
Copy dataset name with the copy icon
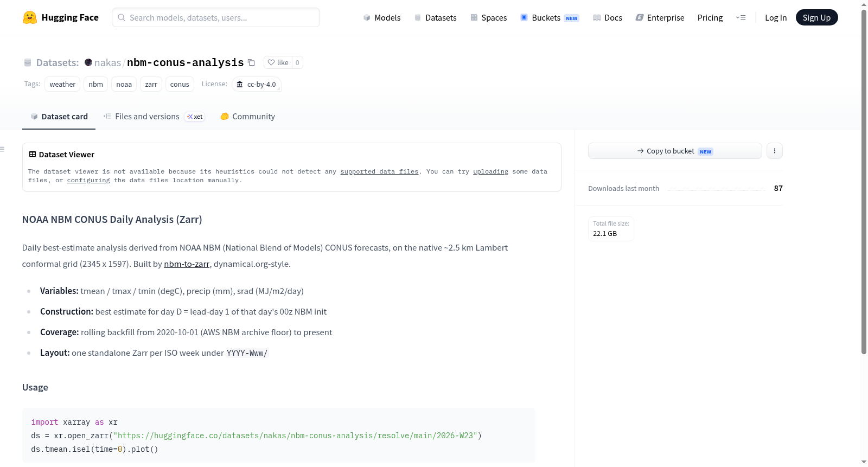(251, 62)
